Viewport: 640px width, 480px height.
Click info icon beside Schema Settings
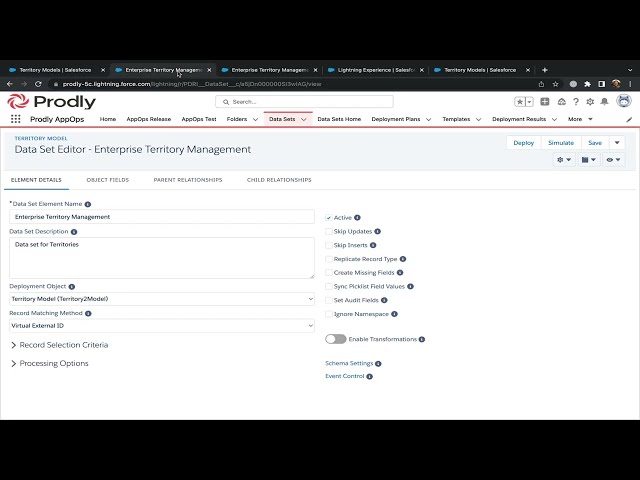(x=378, y=364)
